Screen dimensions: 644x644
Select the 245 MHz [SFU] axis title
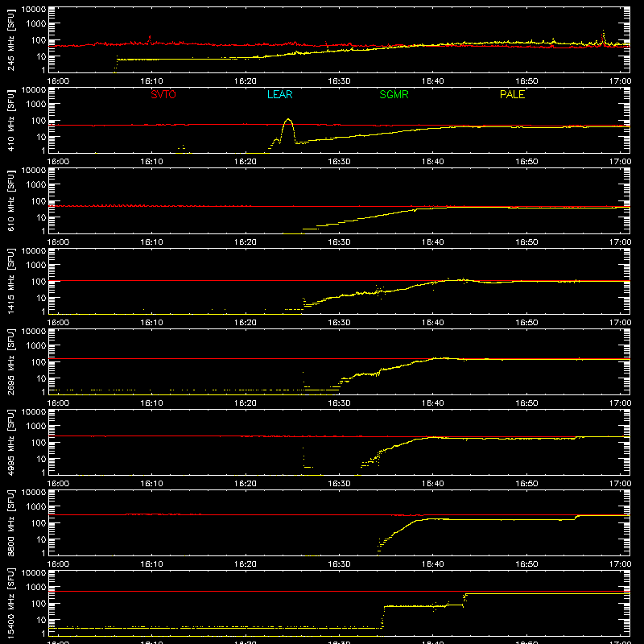click(10, 39)
